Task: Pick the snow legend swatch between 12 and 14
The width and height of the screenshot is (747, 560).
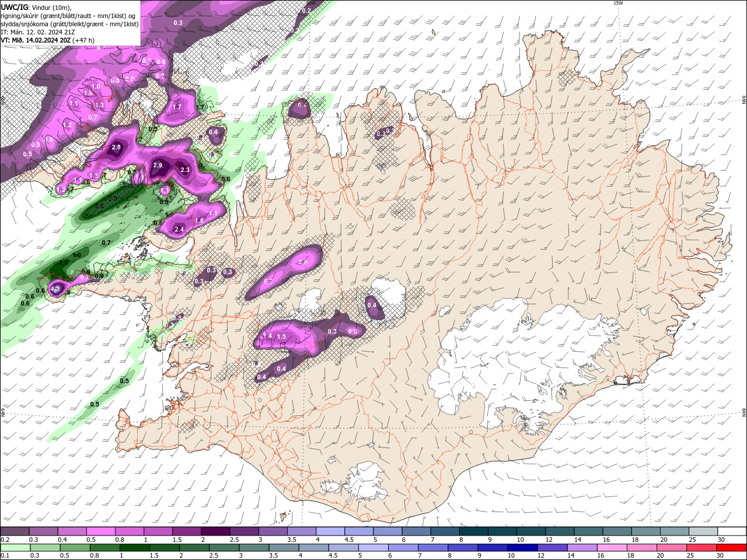Action: 559,531
